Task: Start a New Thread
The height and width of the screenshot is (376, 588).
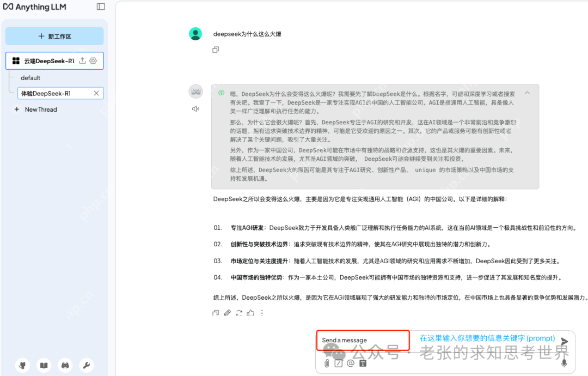Action: 40,110
